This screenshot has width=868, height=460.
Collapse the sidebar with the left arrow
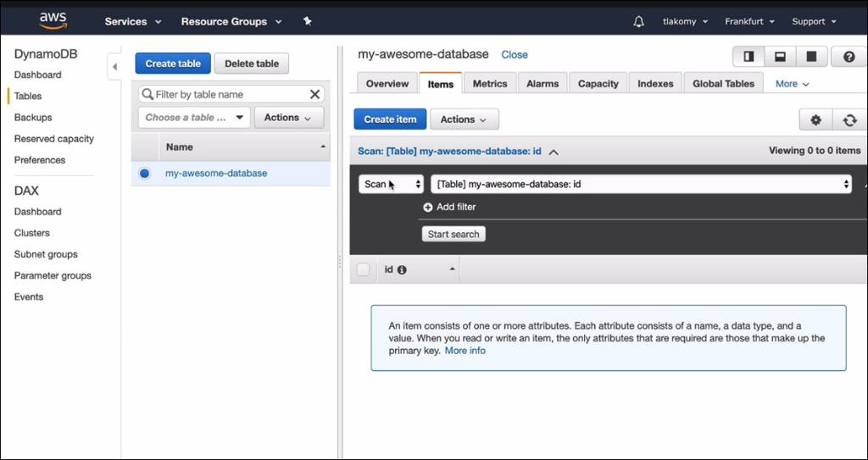click(114, 67)
